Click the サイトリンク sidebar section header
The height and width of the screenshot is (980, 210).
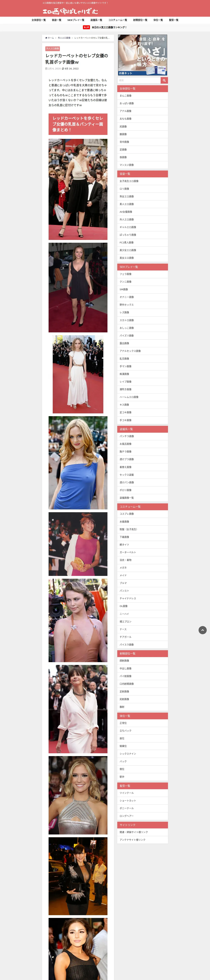(143, 825)
